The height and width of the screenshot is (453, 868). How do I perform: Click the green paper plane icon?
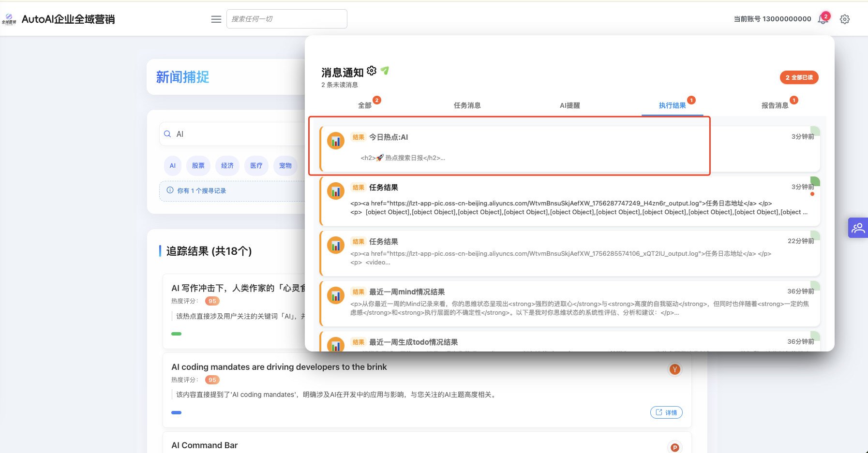click(x=385, y=71)
